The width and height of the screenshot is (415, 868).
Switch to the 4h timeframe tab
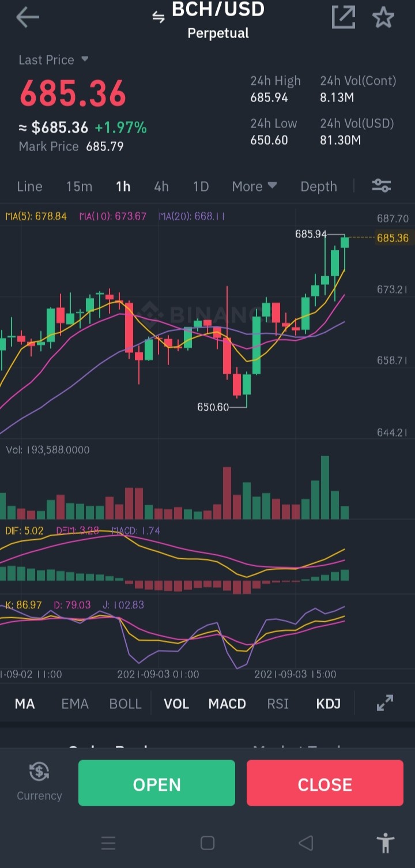coord(161,186)
